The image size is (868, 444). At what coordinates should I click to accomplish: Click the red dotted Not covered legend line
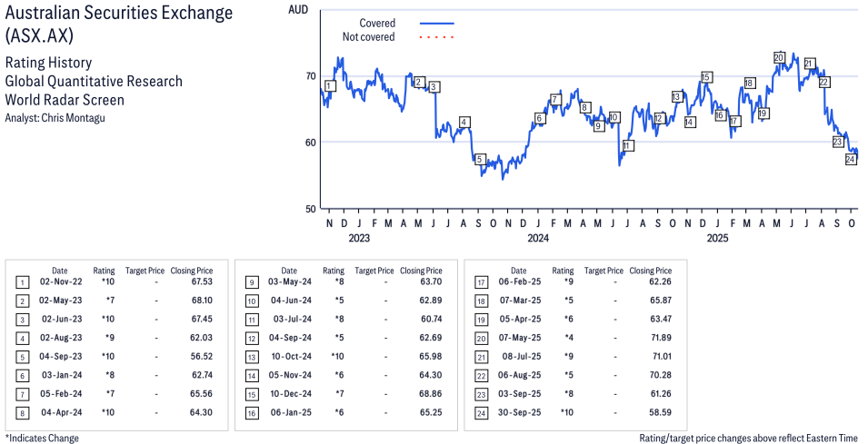pos(436,37)
